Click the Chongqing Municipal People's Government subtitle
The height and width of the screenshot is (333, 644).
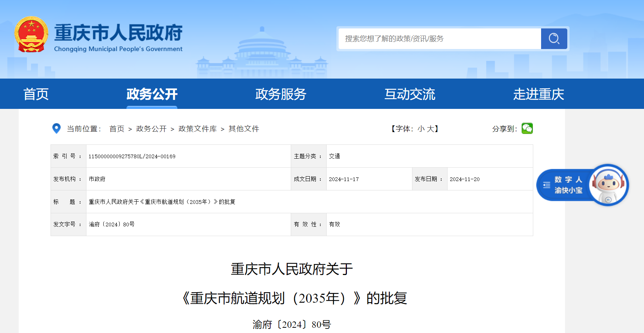(118, 49)
